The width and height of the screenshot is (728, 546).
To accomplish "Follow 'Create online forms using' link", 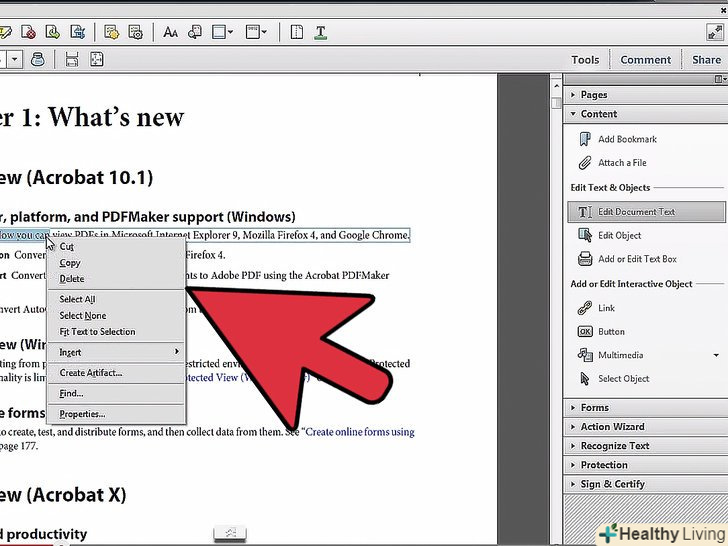I will tap(360, 432).
